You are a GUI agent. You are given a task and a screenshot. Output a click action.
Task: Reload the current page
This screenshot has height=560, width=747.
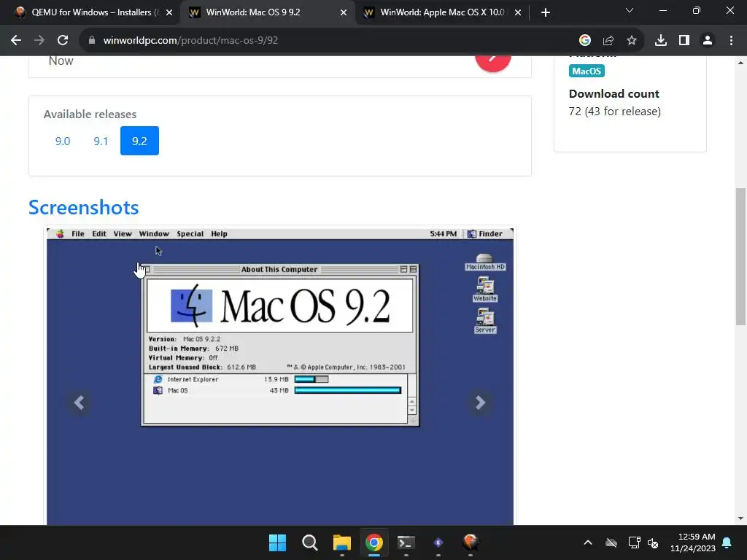pos(63,41)
